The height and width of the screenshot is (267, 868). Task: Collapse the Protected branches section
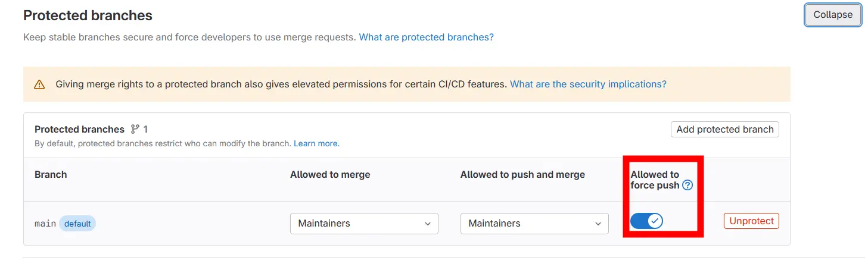832,15
